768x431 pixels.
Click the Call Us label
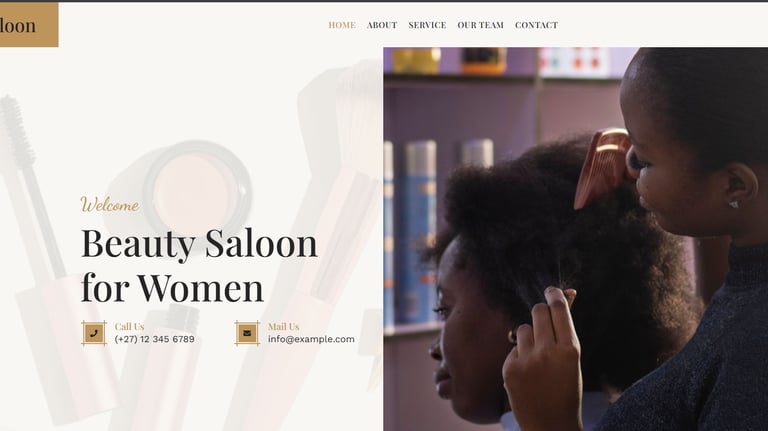click(129, 326)
